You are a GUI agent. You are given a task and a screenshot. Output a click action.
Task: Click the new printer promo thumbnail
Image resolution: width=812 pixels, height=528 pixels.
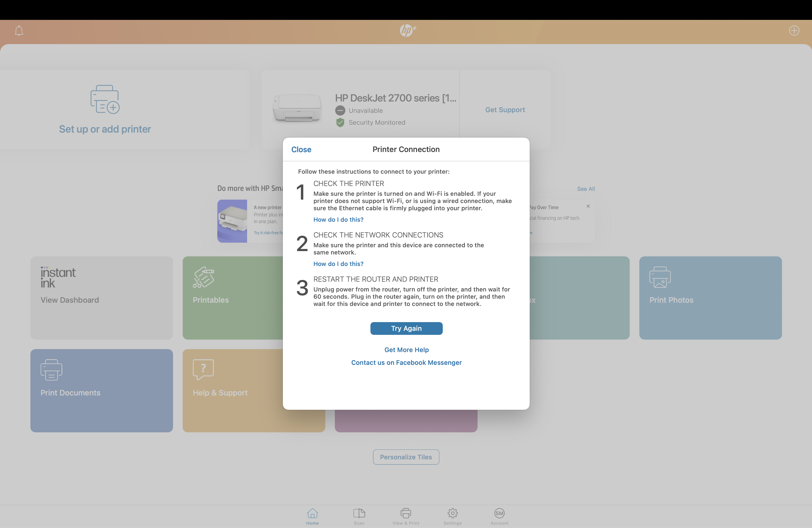pyautogui.click(x=232, y=221)
